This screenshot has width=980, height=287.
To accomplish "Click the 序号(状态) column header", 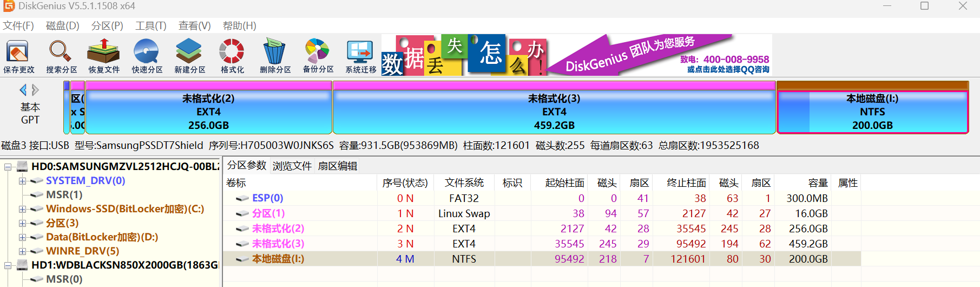I will pyautogui.click(x=405, y=183).
